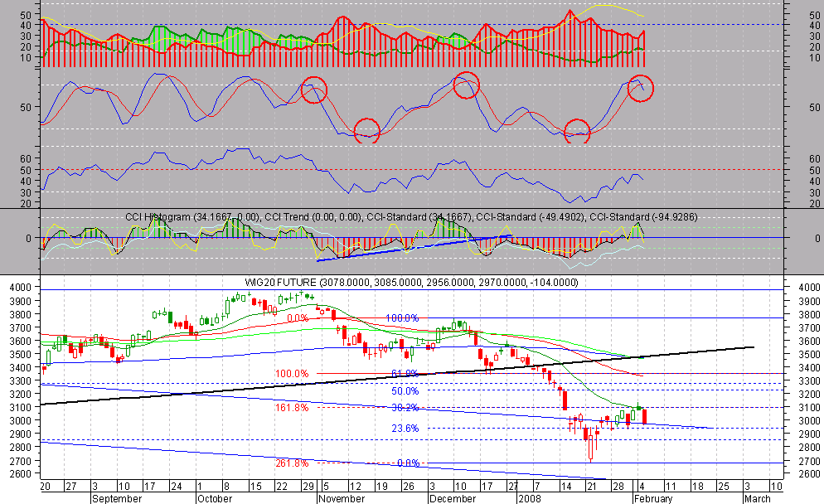The image size is (824, 504).
Task: Select the blue 50.0% retracement label
Action: point(405,391)
